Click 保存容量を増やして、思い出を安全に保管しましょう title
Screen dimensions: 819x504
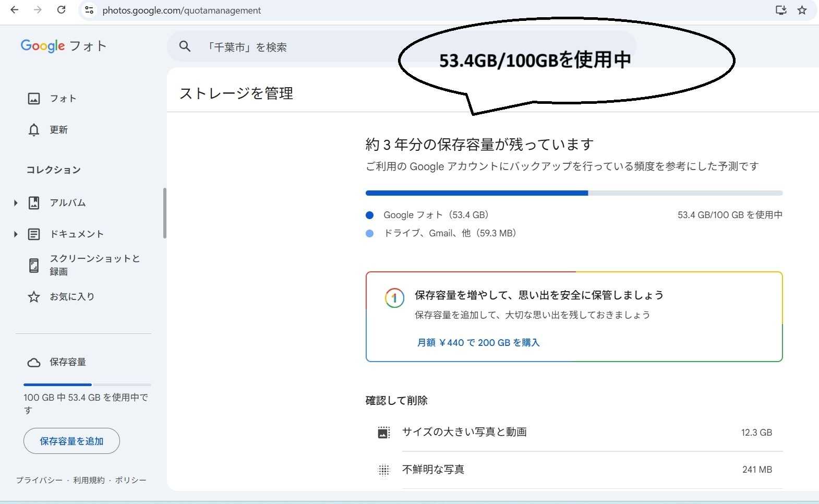click(539, 295)
